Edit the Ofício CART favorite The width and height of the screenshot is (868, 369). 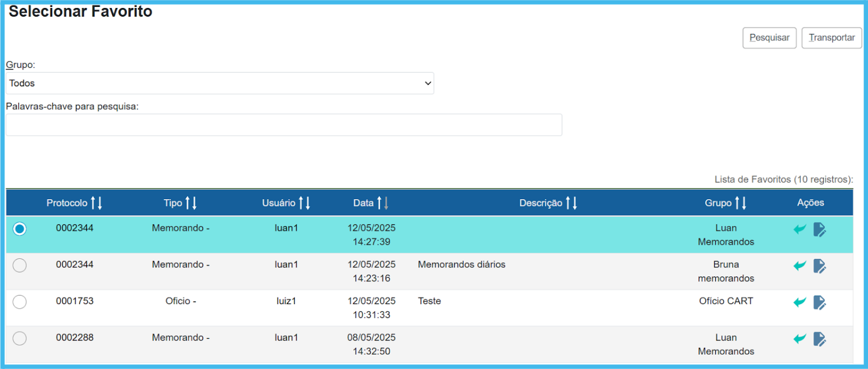pos(820,302)
